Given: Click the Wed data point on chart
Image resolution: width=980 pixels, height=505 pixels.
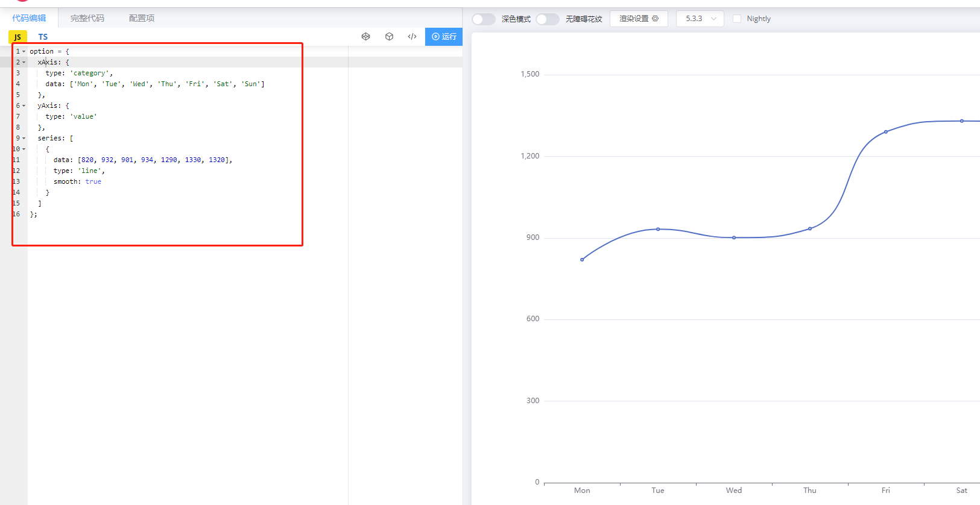Looking at the screenshot, I should coord(734,237).
